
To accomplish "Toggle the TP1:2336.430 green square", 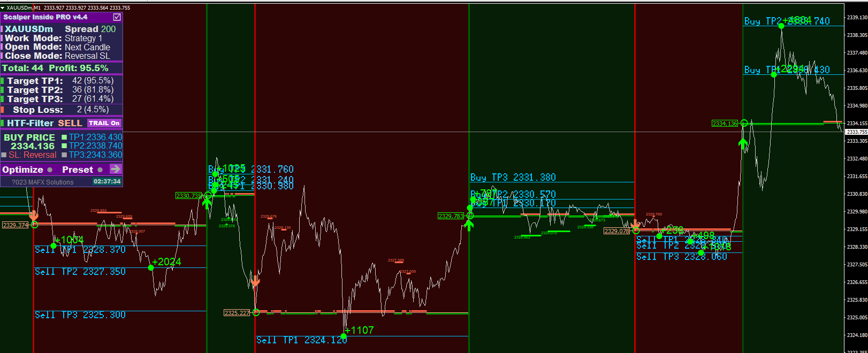I will click(x=64, y=137).
